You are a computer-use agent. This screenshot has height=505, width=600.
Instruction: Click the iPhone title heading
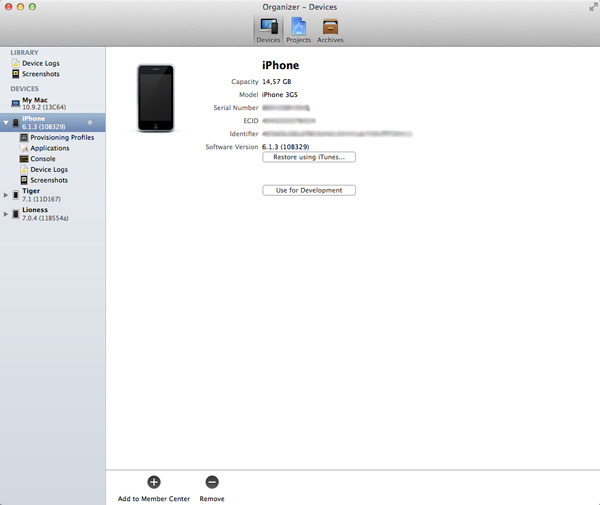pos(280,65)
